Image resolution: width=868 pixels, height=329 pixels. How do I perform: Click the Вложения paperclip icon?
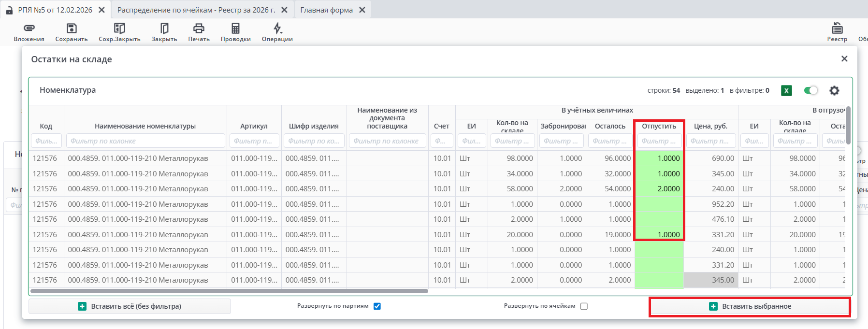pos(29,29)
